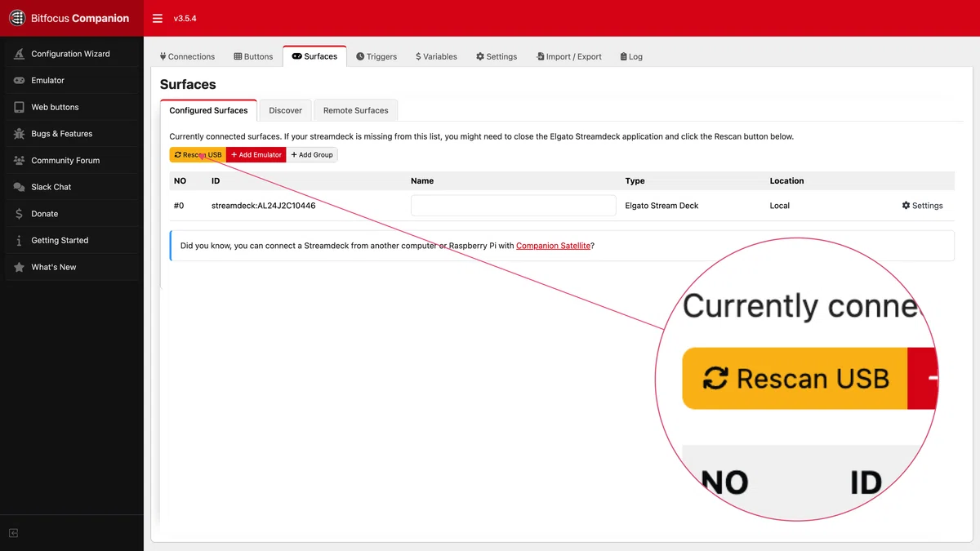Click the bug icon in sidebar

click(x=19, y=134)
